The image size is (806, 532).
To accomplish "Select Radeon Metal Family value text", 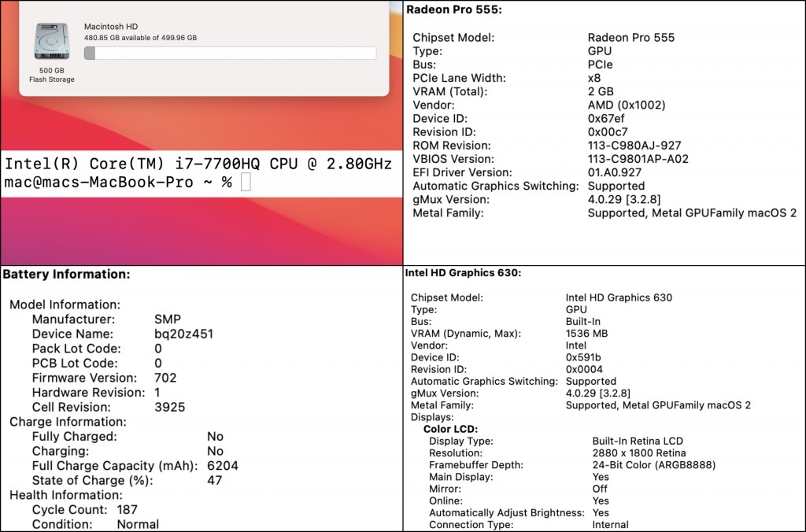I will click(x=692, y=212).
